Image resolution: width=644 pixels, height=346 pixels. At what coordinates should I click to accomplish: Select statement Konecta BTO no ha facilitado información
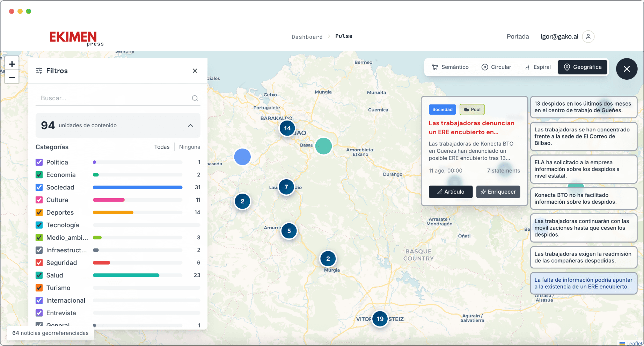tap(584, 199)
